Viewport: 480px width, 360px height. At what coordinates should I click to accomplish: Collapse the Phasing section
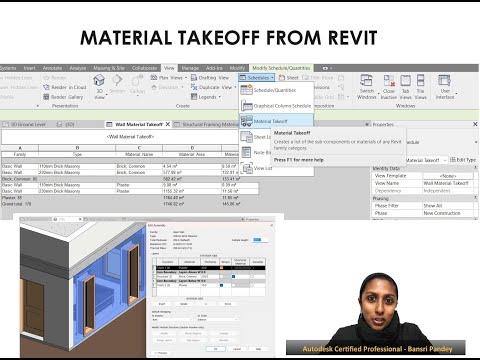(x=475, y=198)
